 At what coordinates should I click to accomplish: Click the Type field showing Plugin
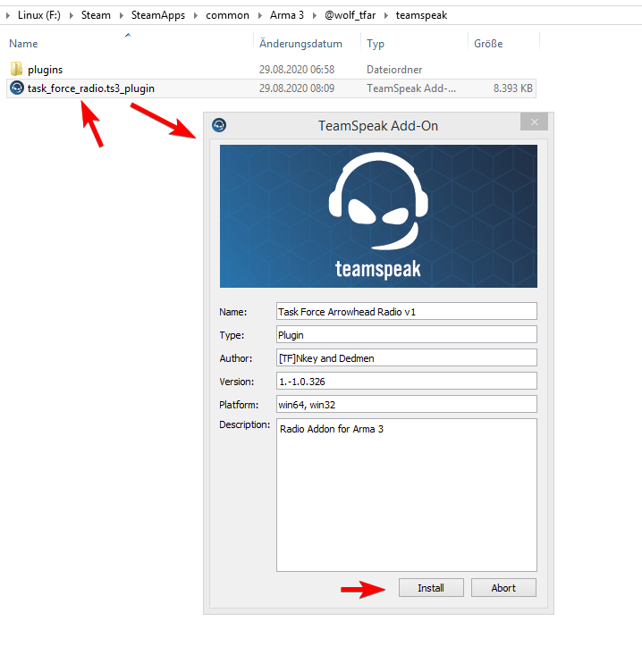click(x=406, y=334)
